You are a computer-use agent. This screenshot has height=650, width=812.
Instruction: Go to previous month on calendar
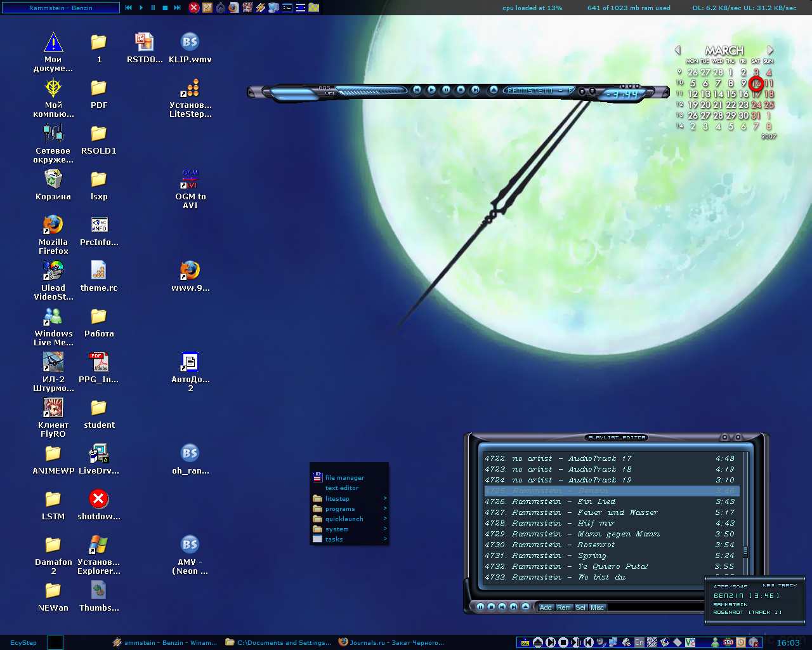point(678,50)
